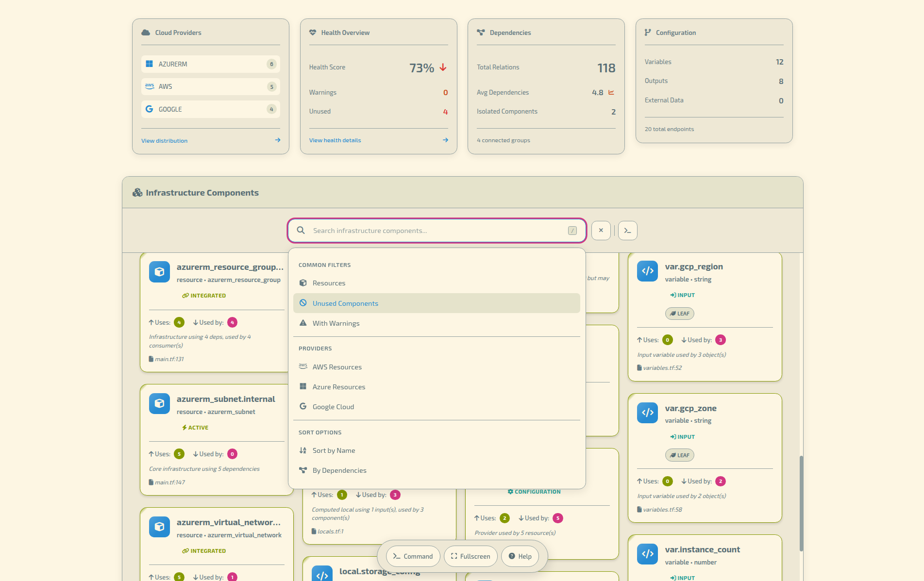
Task: Open the Help button
Action: point(520,556)
